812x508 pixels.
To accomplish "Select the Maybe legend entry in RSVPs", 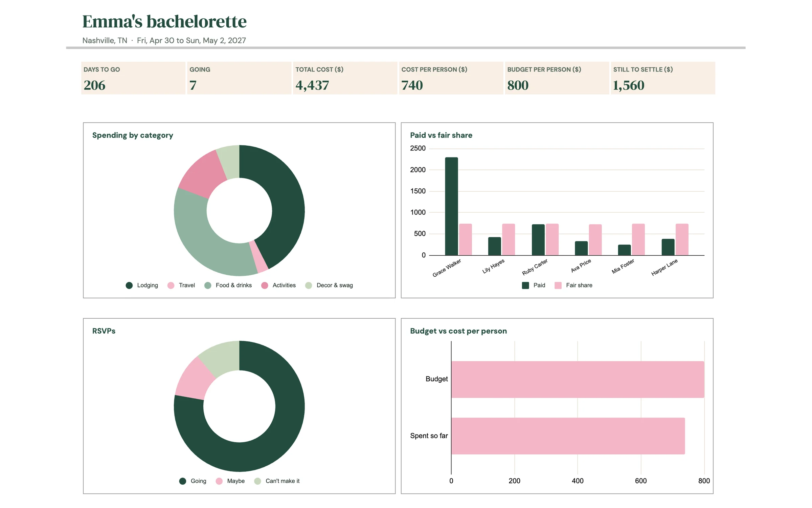I will pyautogui.click(x=230, y=481).
